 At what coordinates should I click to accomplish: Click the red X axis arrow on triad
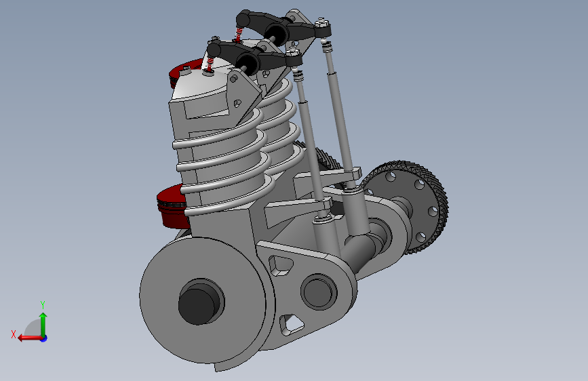pos(29,338)
